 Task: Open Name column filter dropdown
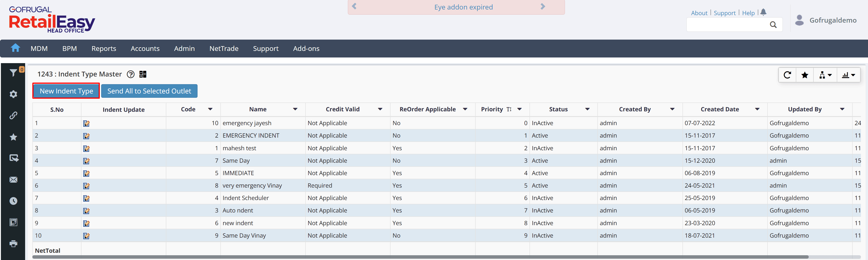point(295,109)
